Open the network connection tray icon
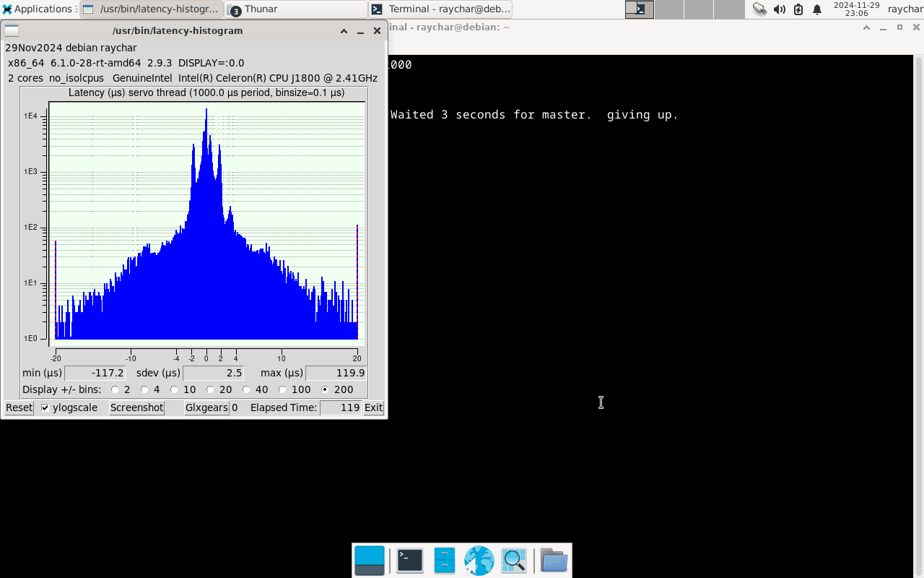 [759, 9]
